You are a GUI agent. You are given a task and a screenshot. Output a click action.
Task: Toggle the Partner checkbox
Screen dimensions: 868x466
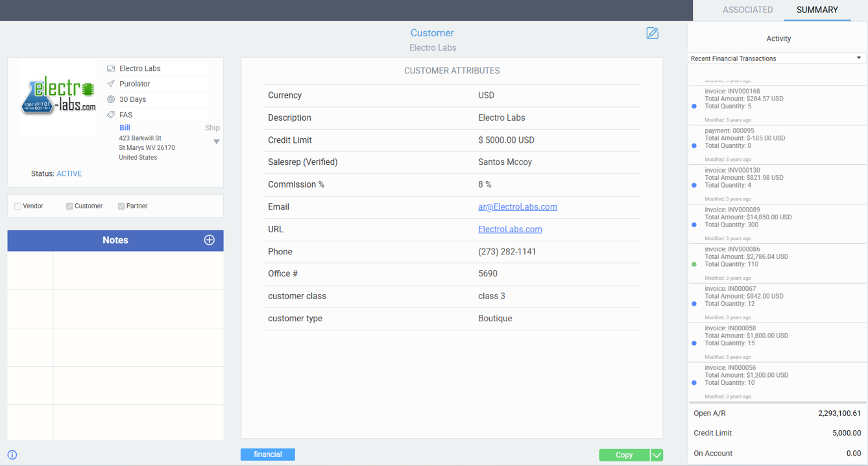[x=121, y=206]
